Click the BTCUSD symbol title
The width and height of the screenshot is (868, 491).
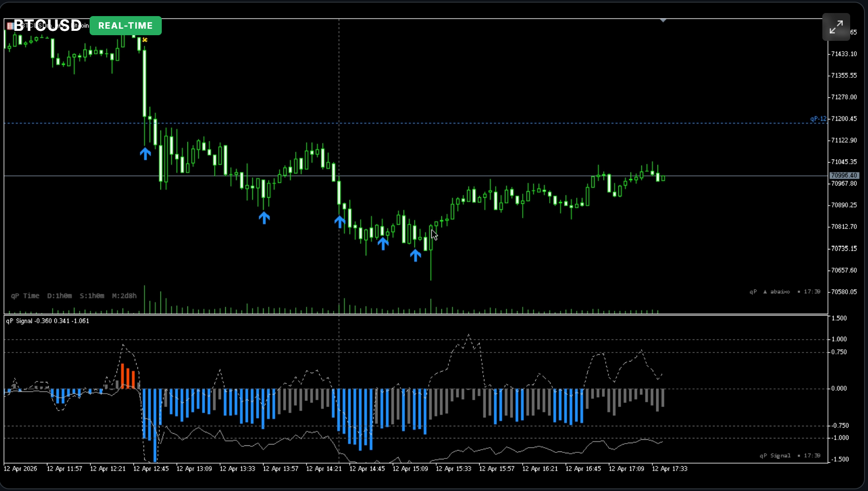(48, 25)
